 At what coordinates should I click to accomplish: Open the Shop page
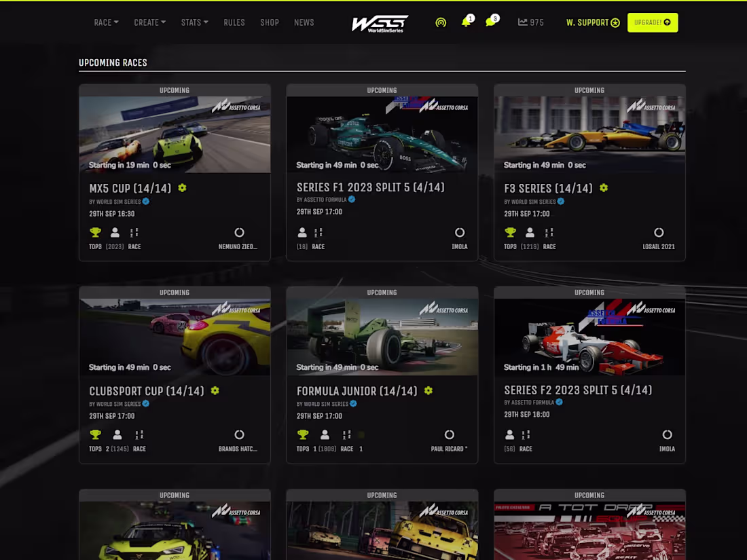[269, 22]
